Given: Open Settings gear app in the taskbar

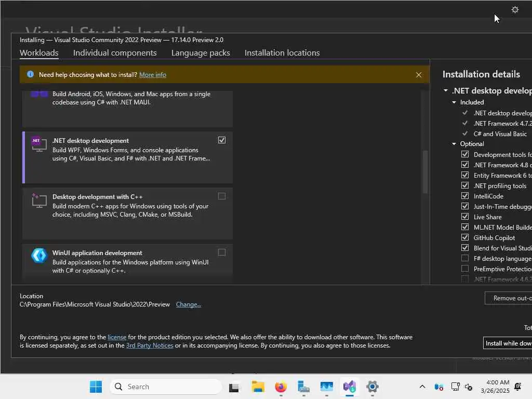Looking at the screenshot, I should tap(372, 387).
